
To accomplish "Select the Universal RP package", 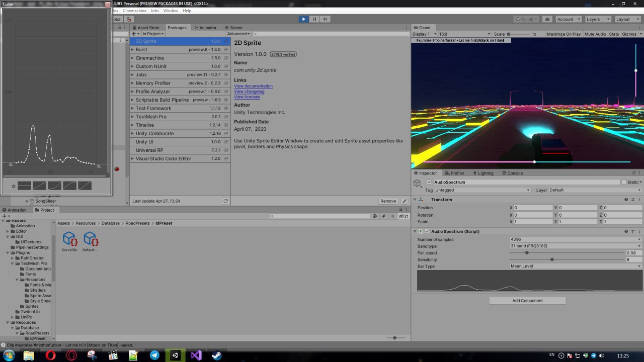I will click(180, 150).
